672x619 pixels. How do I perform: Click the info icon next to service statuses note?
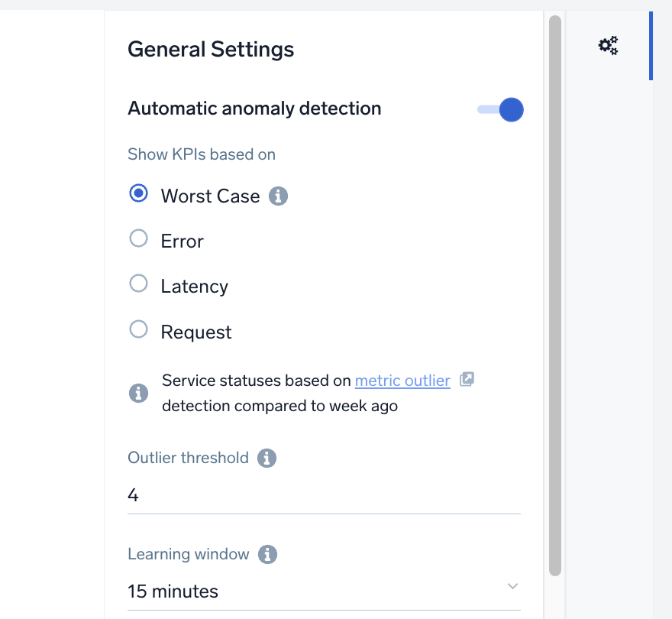[x=138, y=393]
